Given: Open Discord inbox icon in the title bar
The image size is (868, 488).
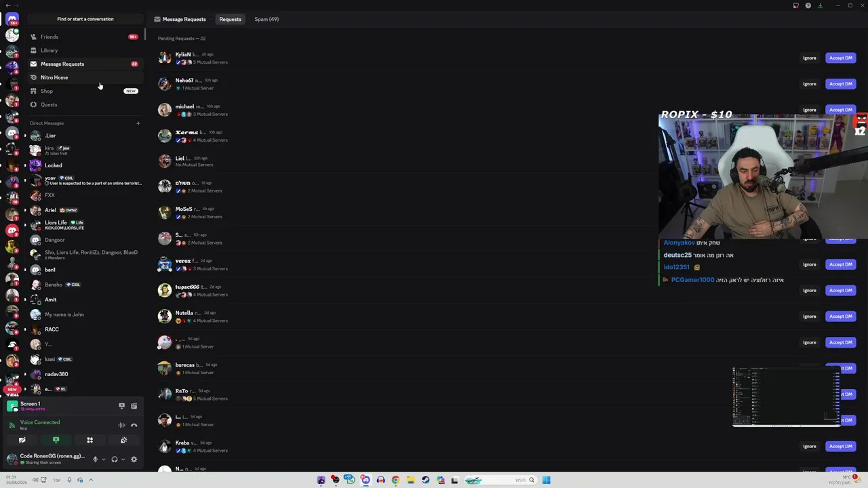Looking at the screenshot, I should [x=796, y=5].
